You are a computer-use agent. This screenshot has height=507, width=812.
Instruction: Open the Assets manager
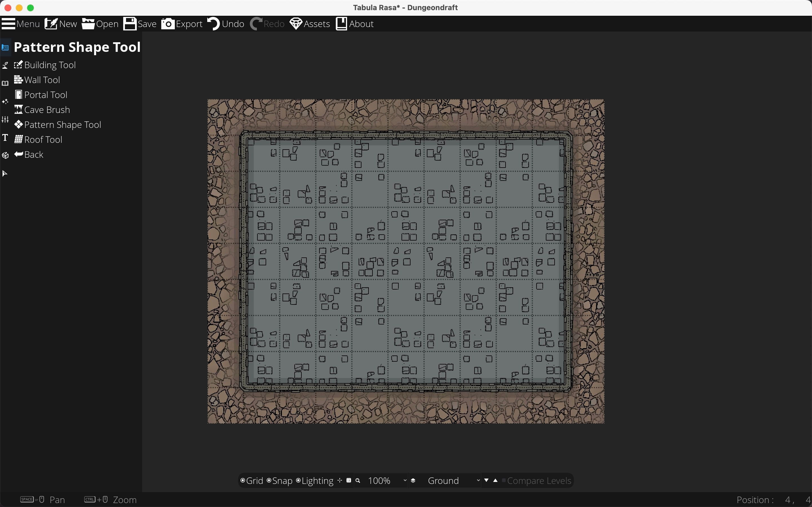pyautogui.click(x=309, y=24)
